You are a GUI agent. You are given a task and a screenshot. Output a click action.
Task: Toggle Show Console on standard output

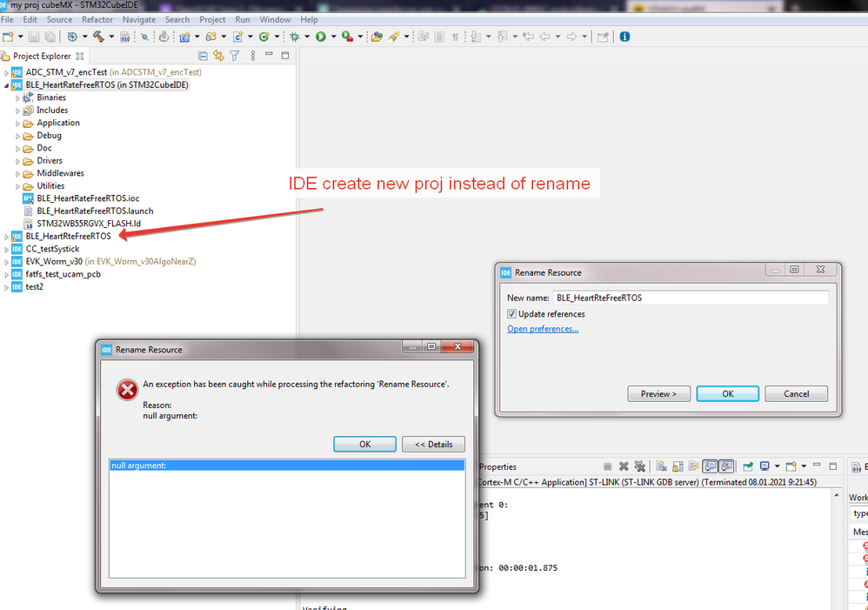[711, 466]
